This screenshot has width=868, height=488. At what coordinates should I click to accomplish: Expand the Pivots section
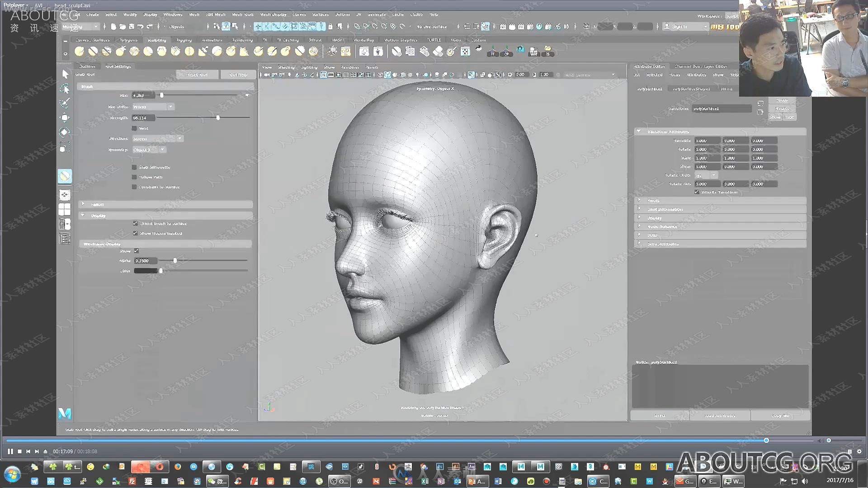pos(720,200)
